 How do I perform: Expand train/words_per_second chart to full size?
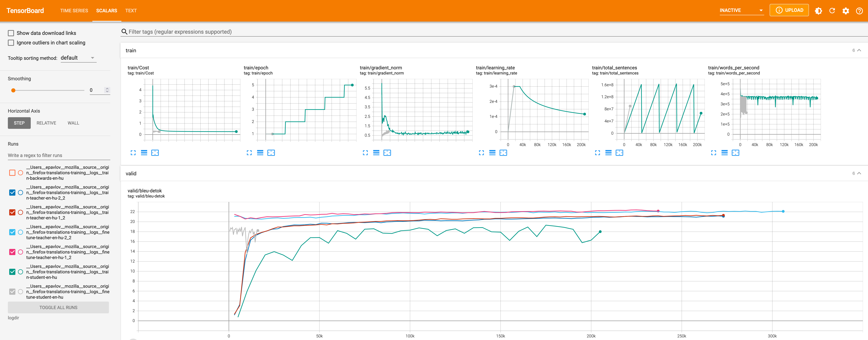click(x=714, y=153)
